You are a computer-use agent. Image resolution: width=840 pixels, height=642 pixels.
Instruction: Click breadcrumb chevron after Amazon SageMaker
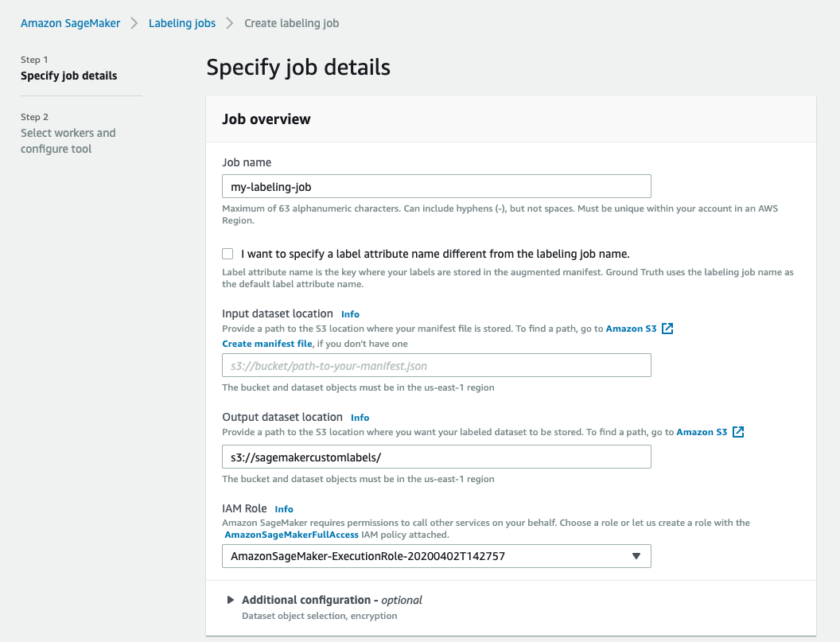[x=134, y=23]
